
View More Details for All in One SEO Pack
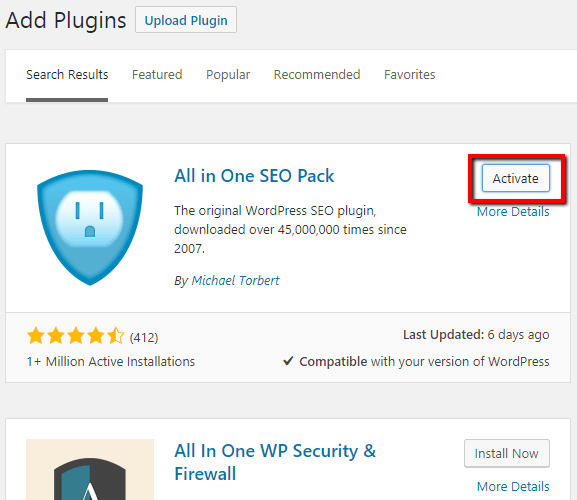click(x=513, y=212)
